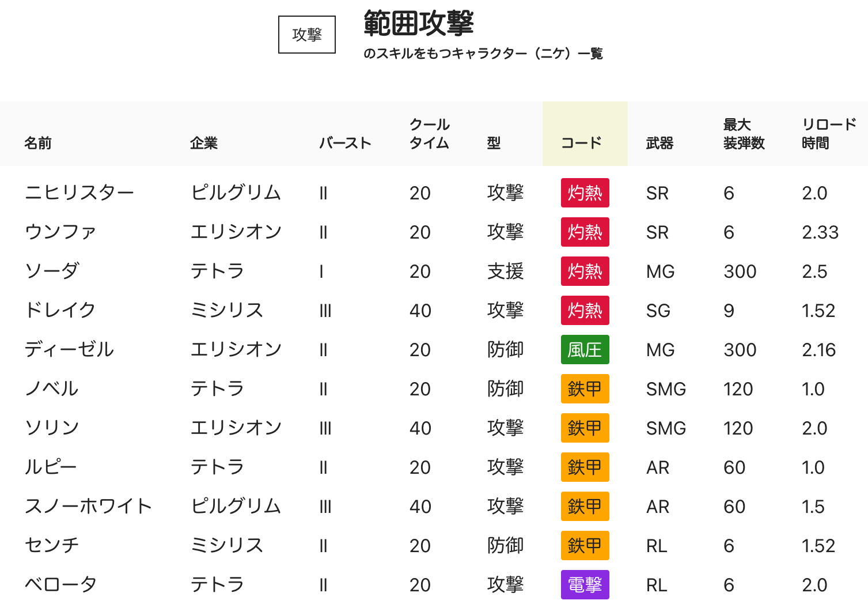Sort the table by the コード column header
The image size is (868, 604).
pos(581,142)
